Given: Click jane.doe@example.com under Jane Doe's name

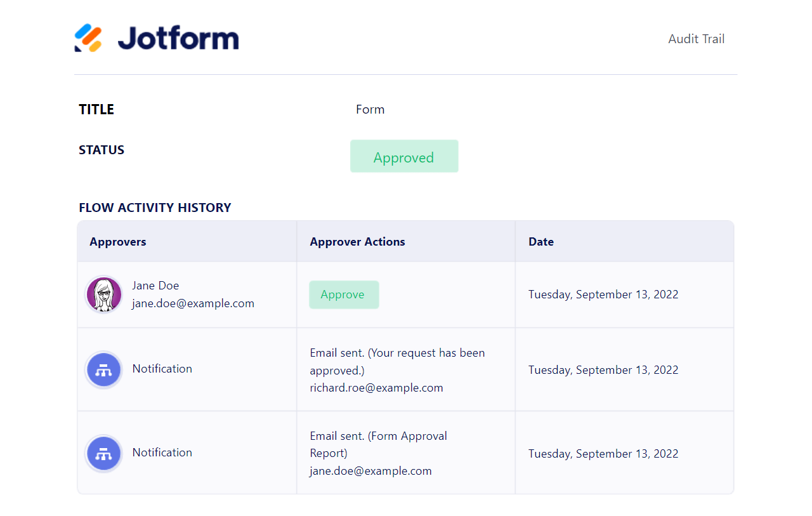Looking at the screenshot, I should click(193, 303).
